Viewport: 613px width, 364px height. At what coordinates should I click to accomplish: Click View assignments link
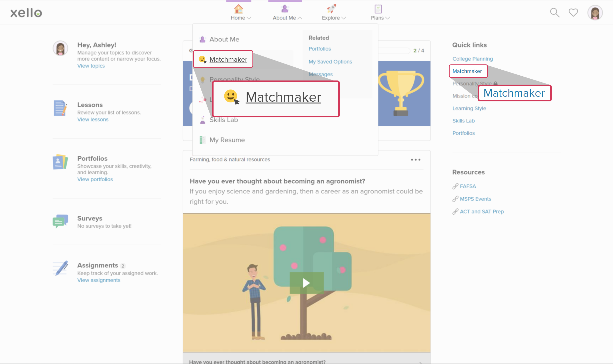coord(99,280)
